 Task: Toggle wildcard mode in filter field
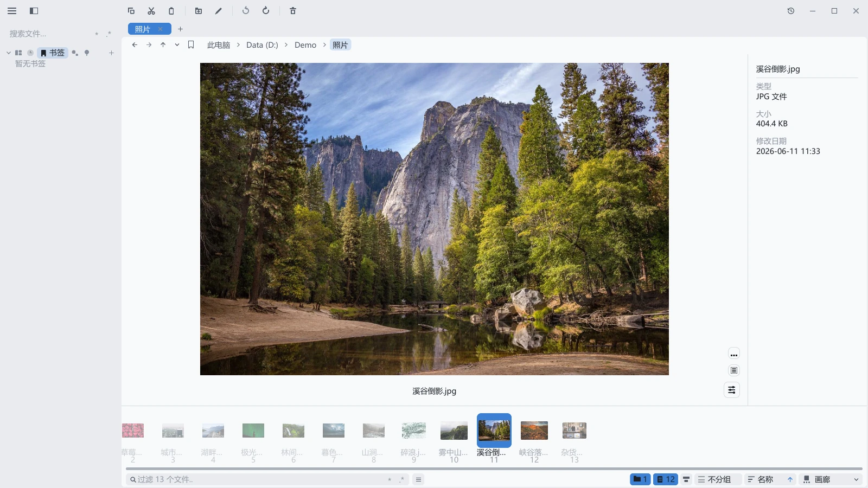(x=390, y=479)
